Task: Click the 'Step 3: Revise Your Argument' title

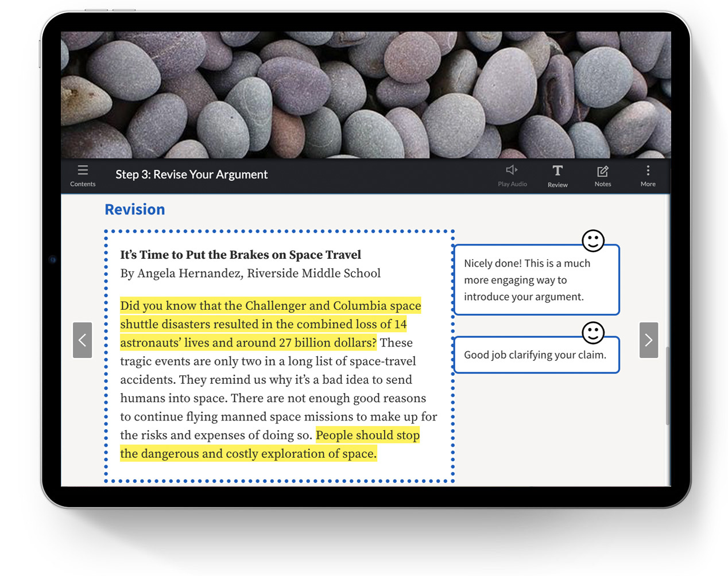Action: [192, 174]
